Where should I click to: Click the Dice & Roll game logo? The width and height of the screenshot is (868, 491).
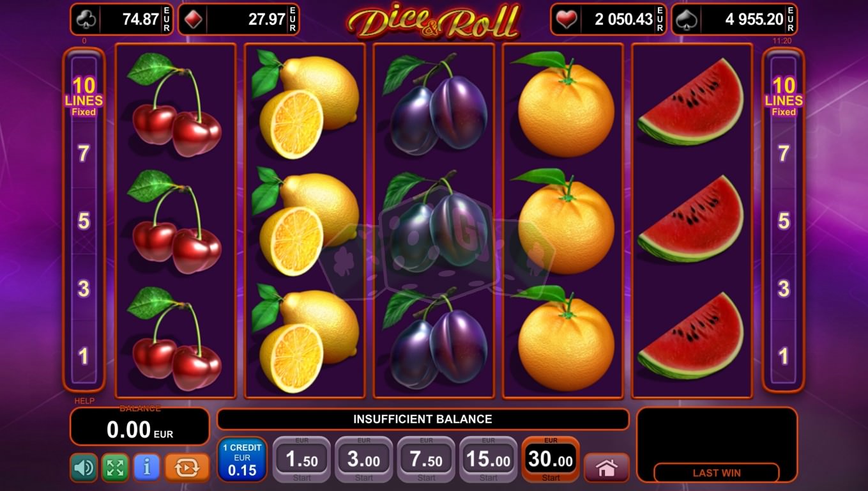point(433,22)
